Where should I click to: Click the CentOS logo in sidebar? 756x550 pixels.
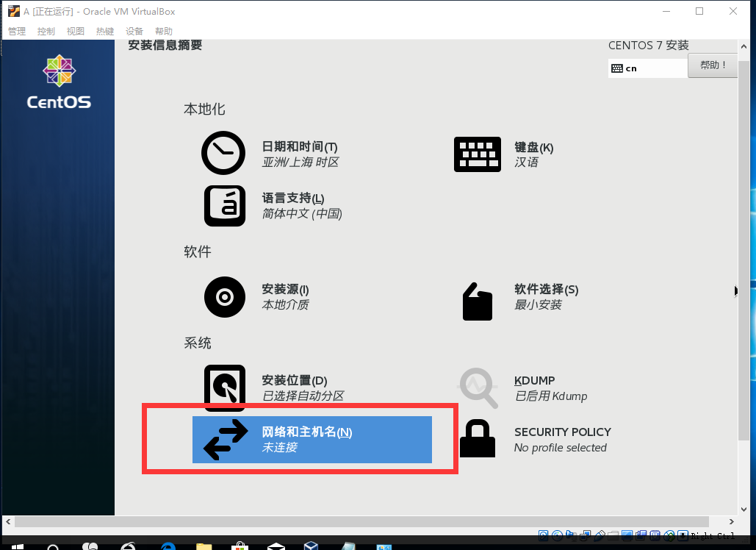coord(59,82)
